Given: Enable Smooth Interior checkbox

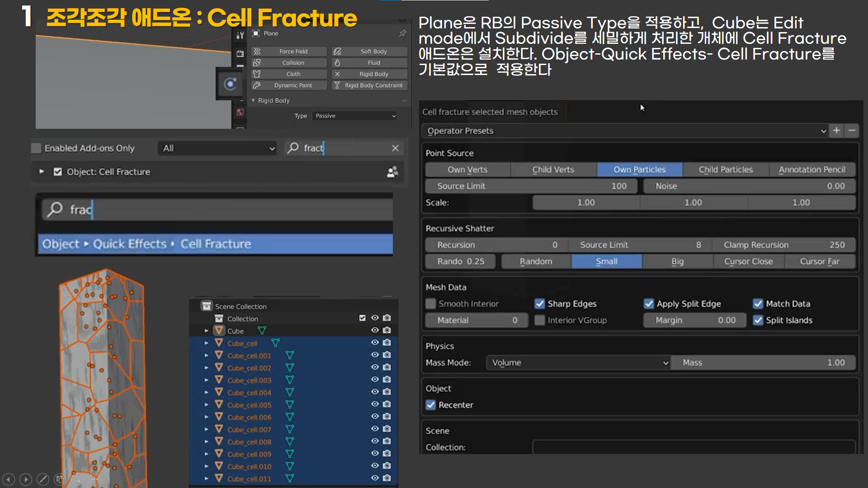Looking at the screenshot, I should point(431,304).
